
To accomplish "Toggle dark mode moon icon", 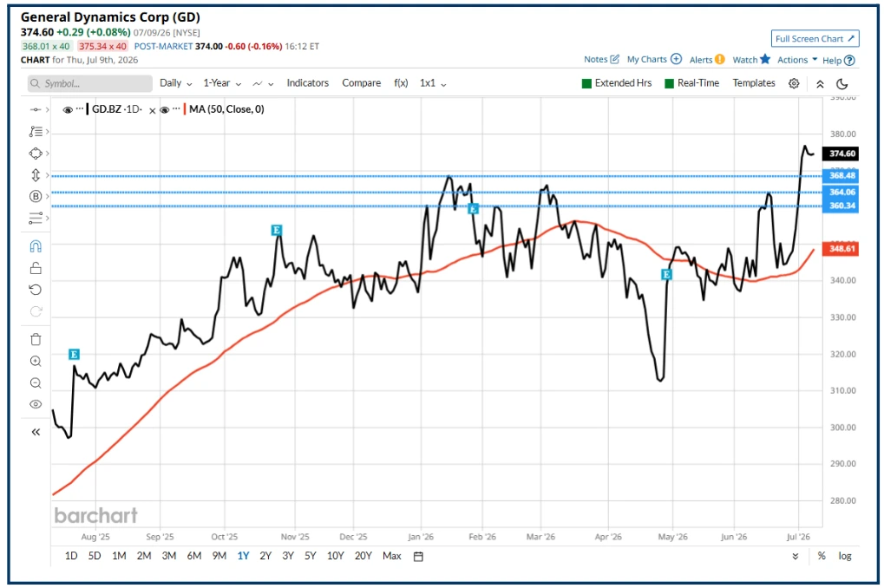I will tap(842, 84).
